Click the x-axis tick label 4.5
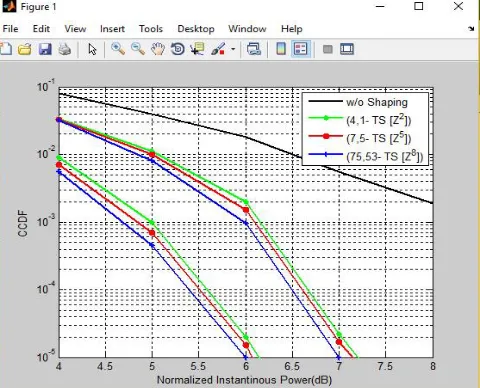This screenshot has height=388, width=480. point(105,367)
